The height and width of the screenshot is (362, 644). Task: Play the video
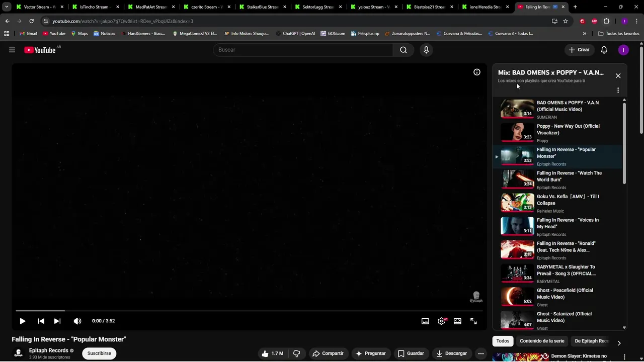click(23, 321)
